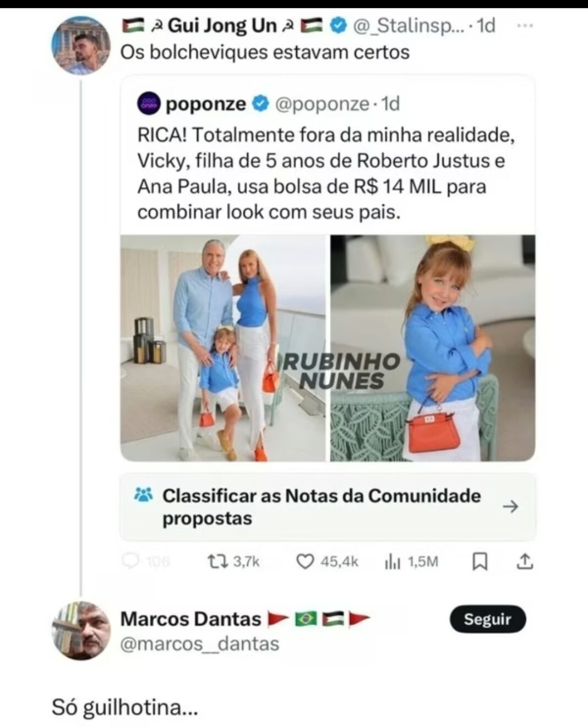Click the Marcos Dantas display name
Viewport: 588px width, 727px height.
(190, 619)
